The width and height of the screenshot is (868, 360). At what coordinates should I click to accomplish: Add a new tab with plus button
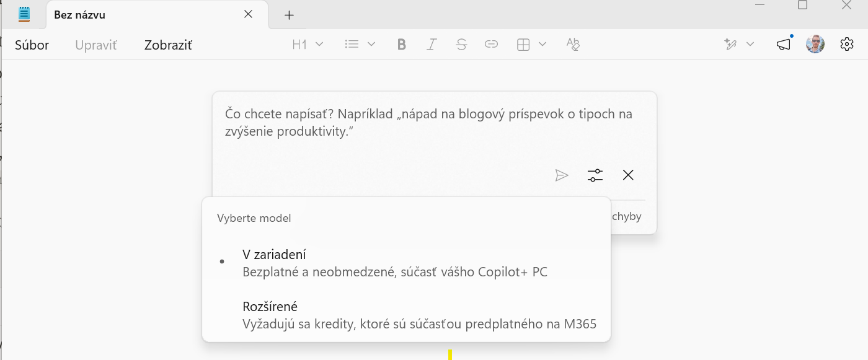(x=289, y=15)
